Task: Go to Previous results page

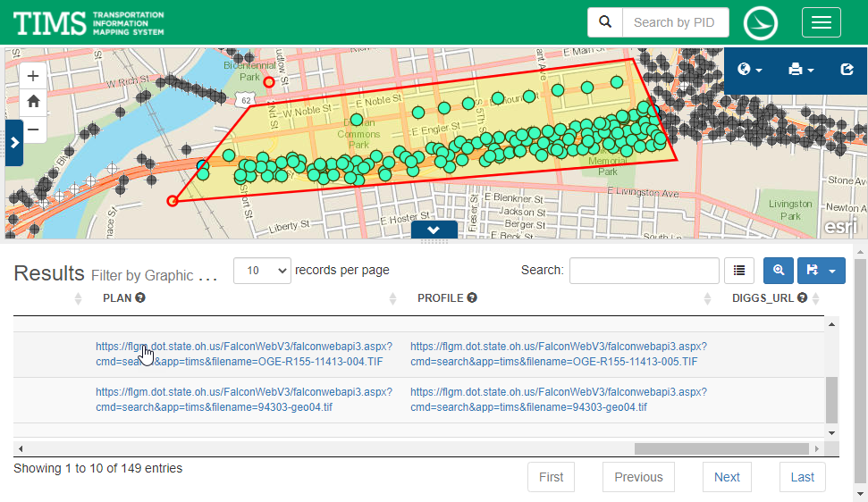Action: (638, 477)
